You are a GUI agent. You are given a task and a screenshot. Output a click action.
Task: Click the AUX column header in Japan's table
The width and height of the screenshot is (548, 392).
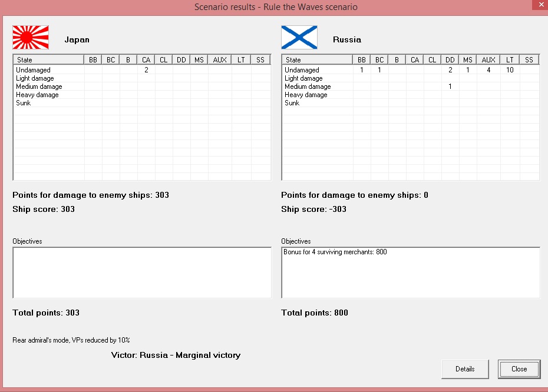(220, 59)
